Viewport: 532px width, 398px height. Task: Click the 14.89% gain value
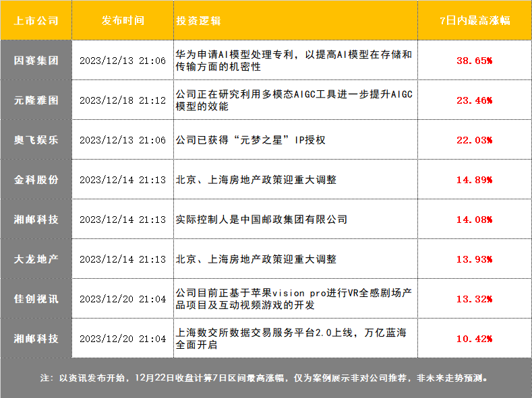474,180
